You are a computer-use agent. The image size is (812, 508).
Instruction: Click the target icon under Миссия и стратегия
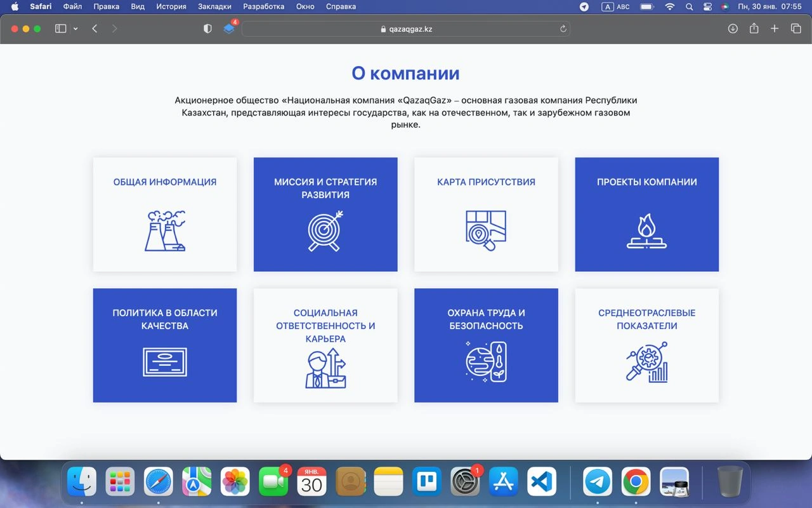pos(325,231)
